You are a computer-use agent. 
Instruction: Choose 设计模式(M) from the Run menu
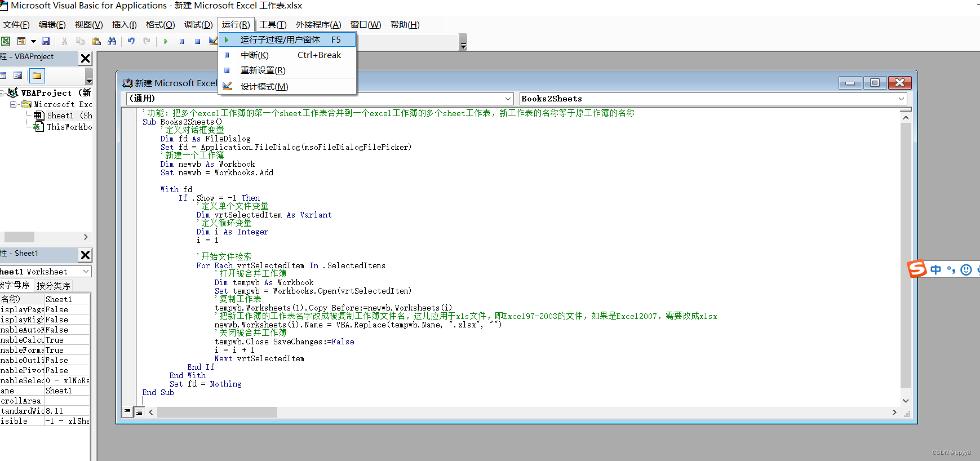point(287,87)
